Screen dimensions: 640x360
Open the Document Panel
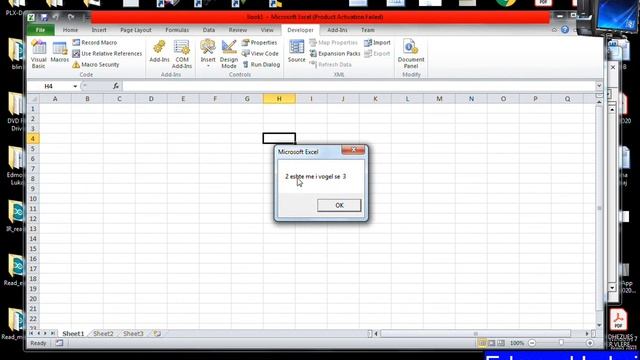(x=411, y=54)
